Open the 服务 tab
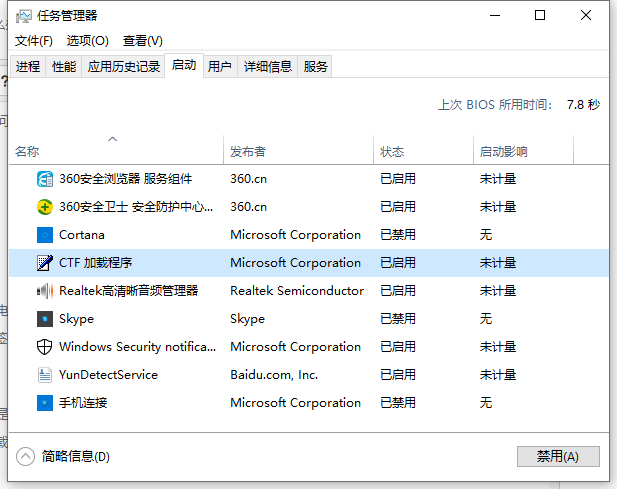 click(316, 67)
